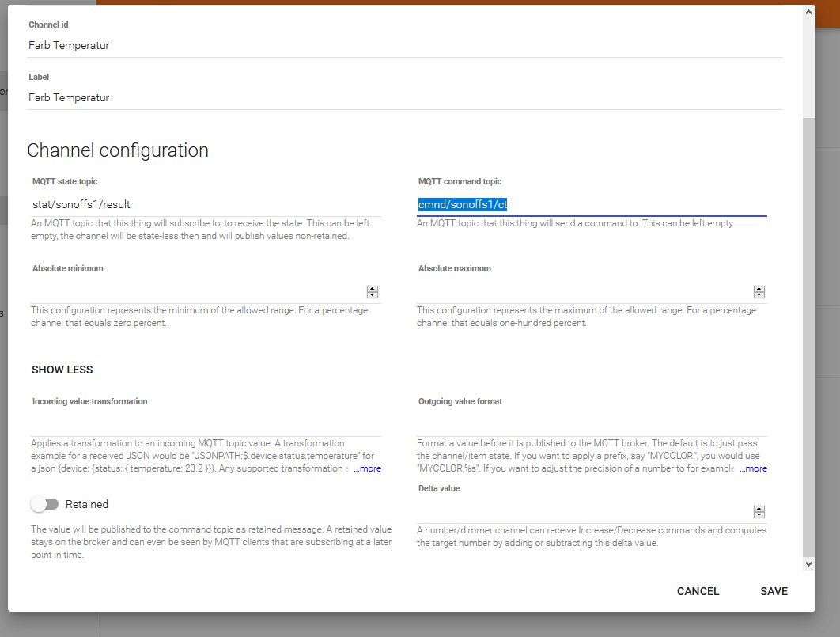The height and width of the screenshot is (637, 840).
Task: Click the Absolute minimum spinner arrows
Action: coord(373,292)
